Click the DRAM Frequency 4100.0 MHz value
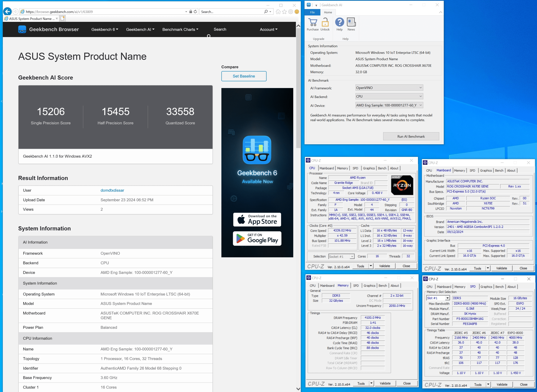537x392 pixels. coord(373,318)
